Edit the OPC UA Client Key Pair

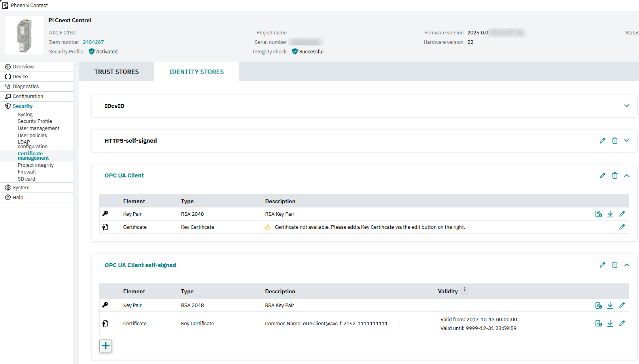pos(622,214)
